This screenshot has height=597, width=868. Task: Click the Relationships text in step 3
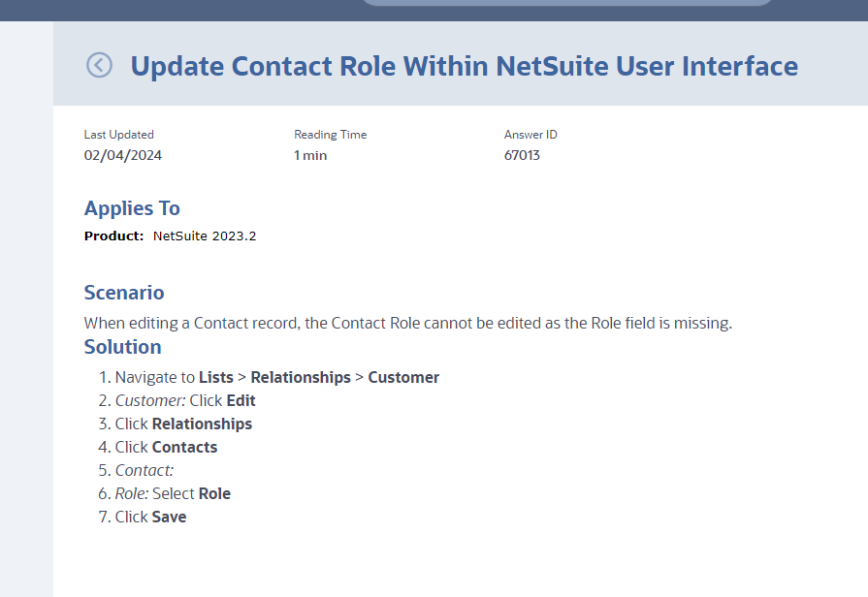click(x=204, y=424)
